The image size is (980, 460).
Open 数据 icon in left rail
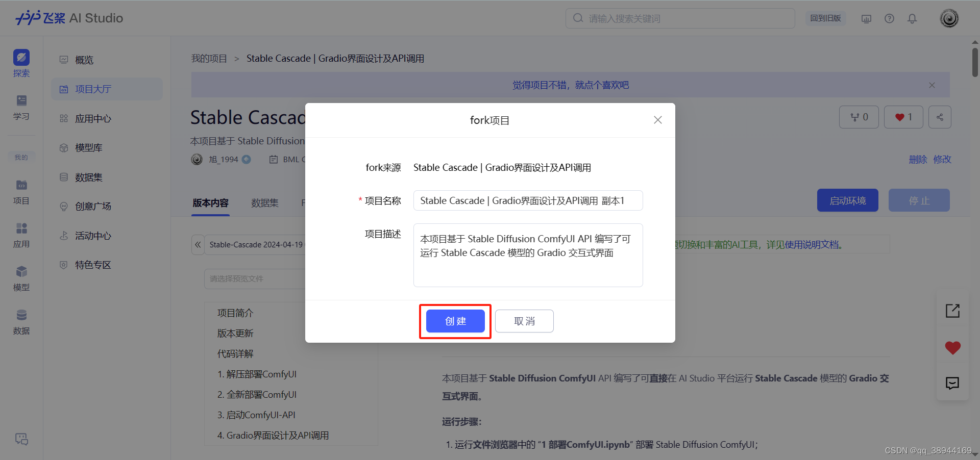click(x=21, y=322)
